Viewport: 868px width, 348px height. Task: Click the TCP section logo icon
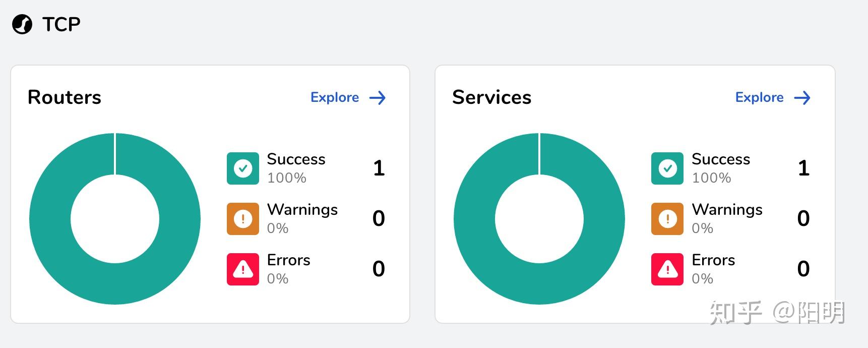tap(22, 24)
